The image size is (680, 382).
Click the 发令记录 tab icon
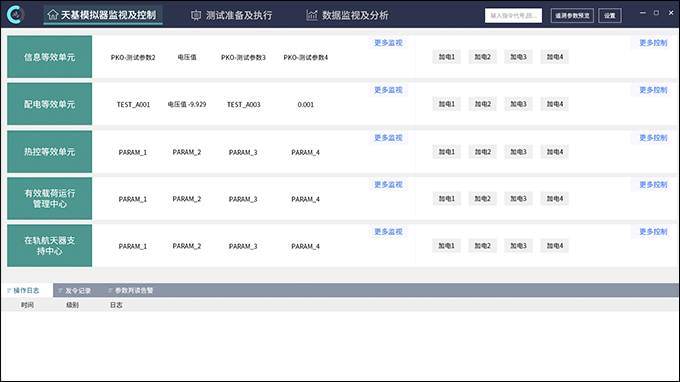[x=61, y=291]
